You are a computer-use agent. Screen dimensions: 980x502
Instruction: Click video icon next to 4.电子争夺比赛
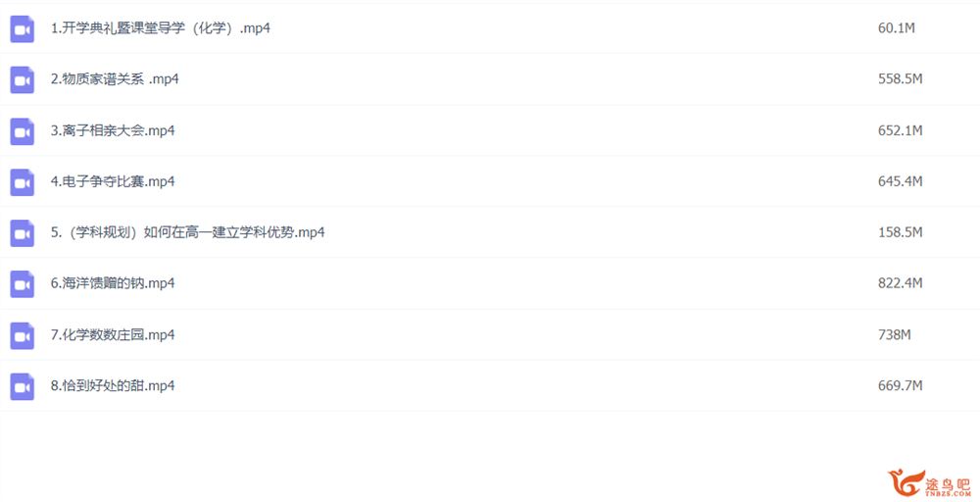pos(22,182)
